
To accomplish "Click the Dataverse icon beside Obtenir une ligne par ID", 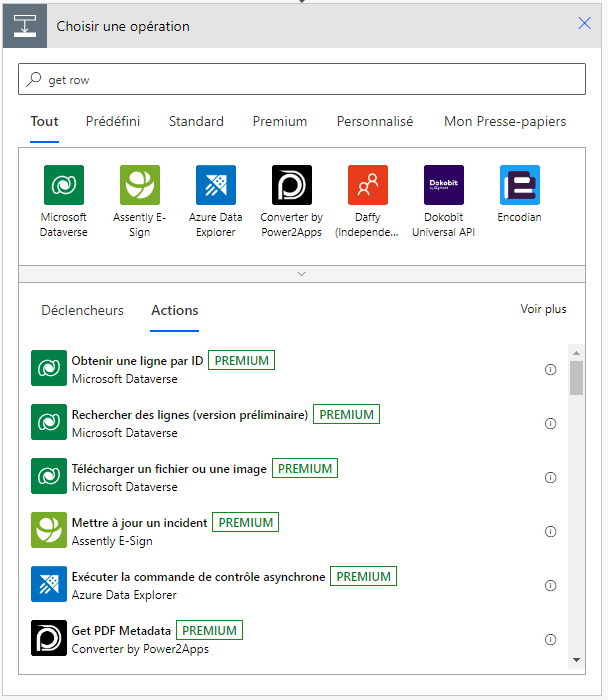I will click(x=49, y=368).
